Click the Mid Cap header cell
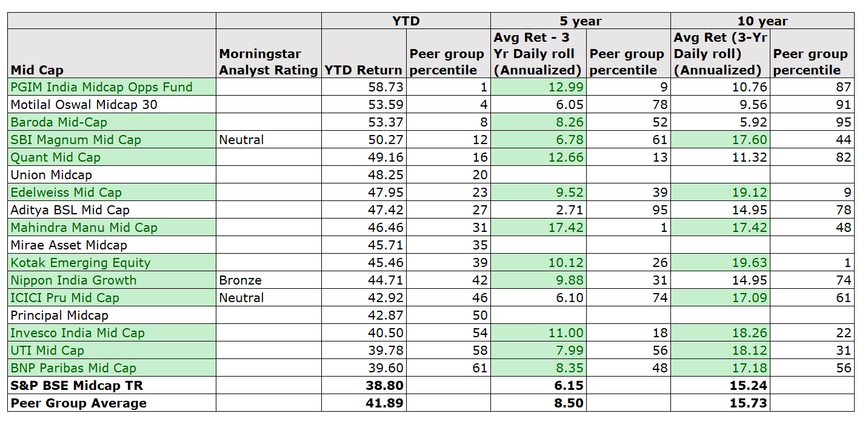This screenshot has height=422, width=868. 37,70
